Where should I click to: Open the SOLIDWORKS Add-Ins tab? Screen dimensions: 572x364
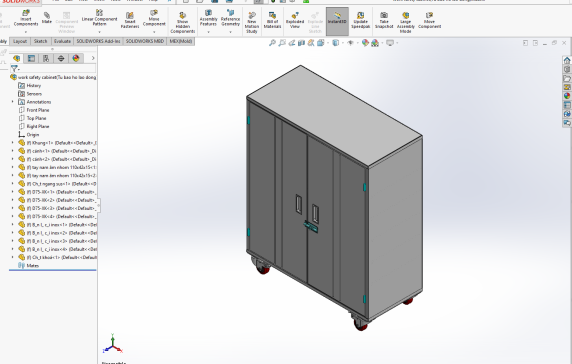98,41
